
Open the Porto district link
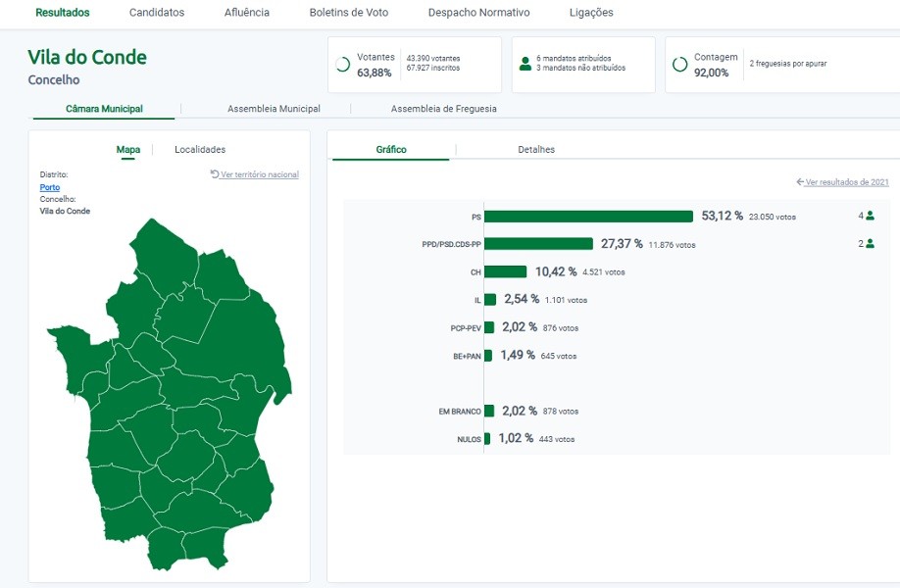[49, 186]
